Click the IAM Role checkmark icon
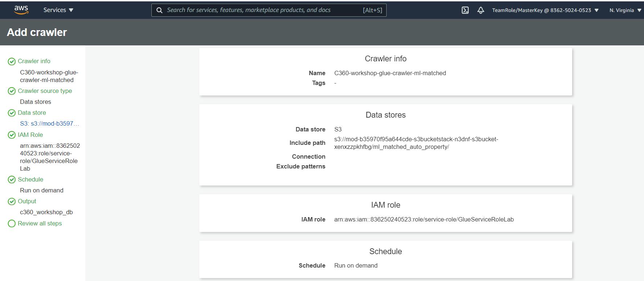644x281 pixels. [x=12, y=135]
